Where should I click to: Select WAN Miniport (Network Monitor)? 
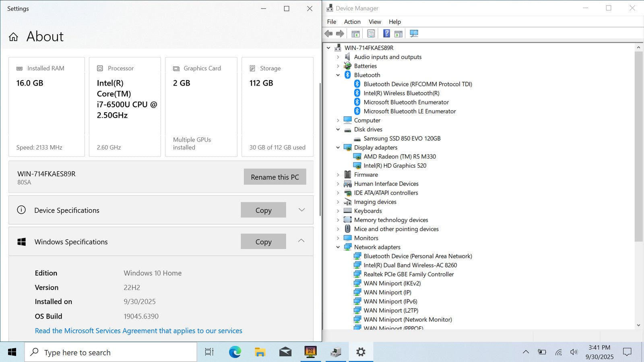tap(408, 319)
